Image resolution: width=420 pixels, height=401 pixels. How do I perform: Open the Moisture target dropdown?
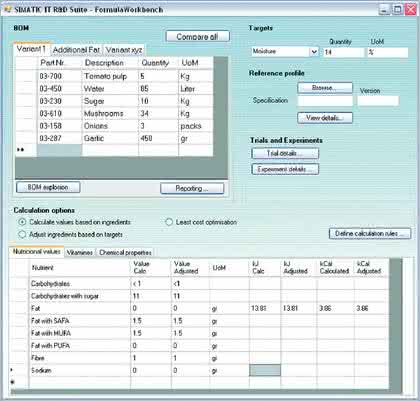[314, 52]
